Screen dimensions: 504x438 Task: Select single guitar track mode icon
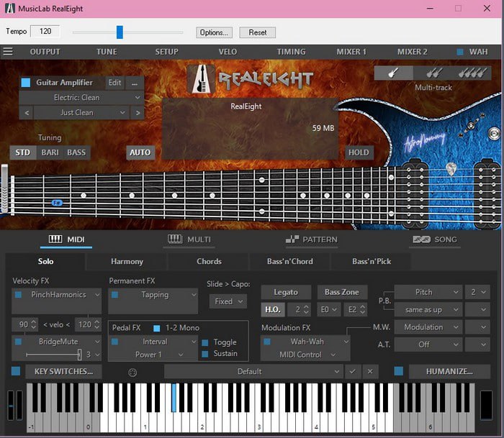393,73
